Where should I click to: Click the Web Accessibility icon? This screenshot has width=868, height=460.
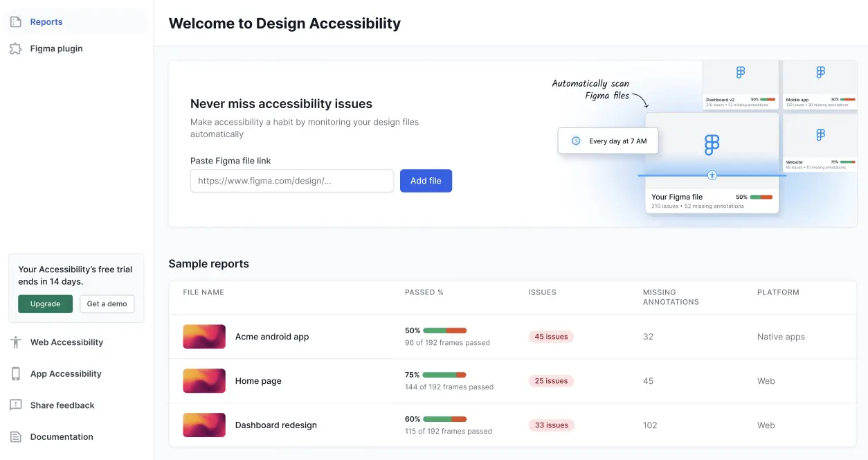(15, 342)
